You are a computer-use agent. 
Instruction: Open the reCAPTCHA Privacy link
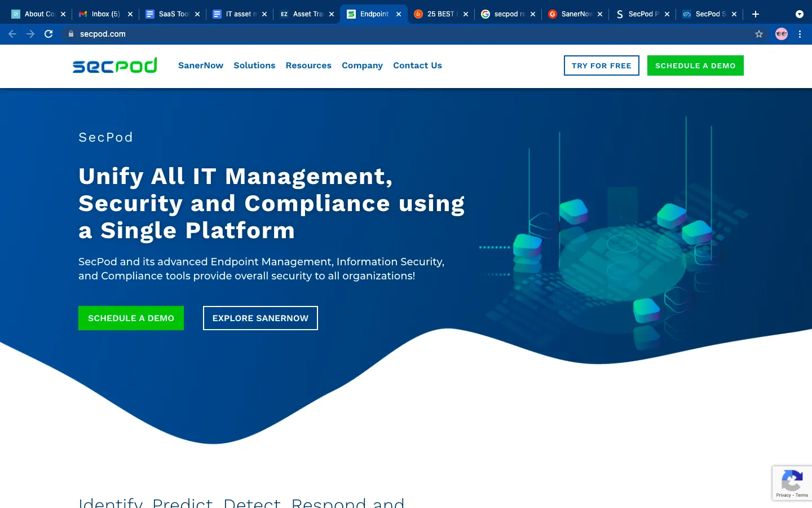click(x=783, y=495)
